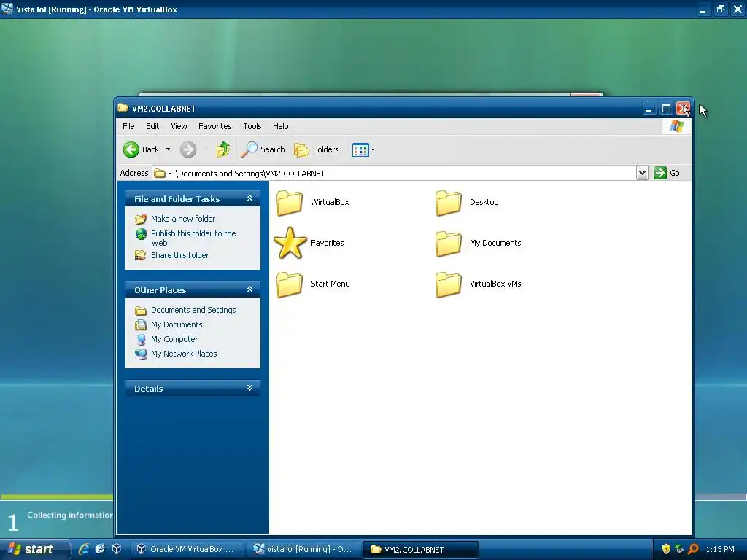Click the 1:13 PM taskbar clock
Screen dimensions: 747x560
tap(720, 549)
